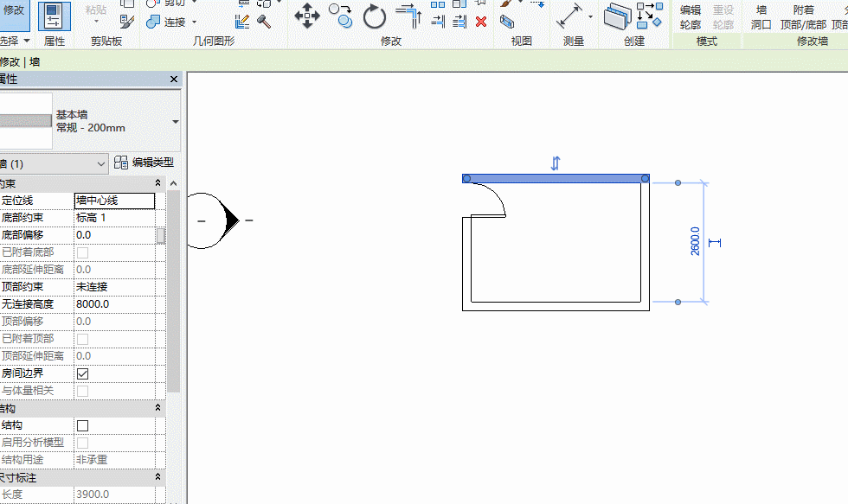
Task: Click the 编辑类型 button
Action: [144, 163]
